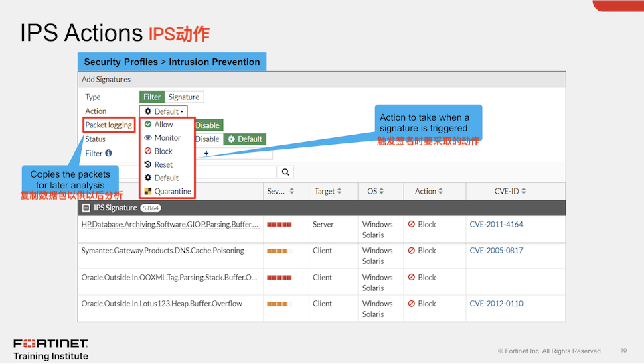
Task: Click the search magnifier button
Action: pyautogui.click(x=285, y=172)
